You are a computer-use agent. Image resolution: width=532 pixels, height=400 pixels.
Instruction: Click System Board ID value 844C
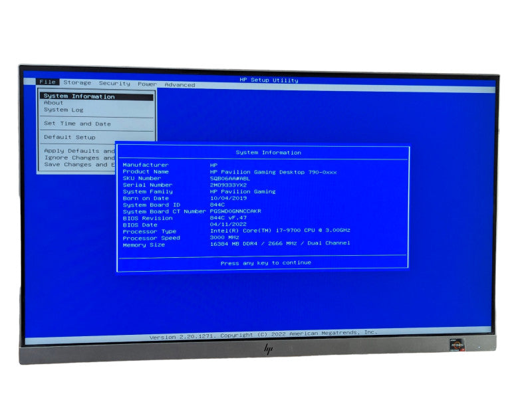click(x=217, y=205)
